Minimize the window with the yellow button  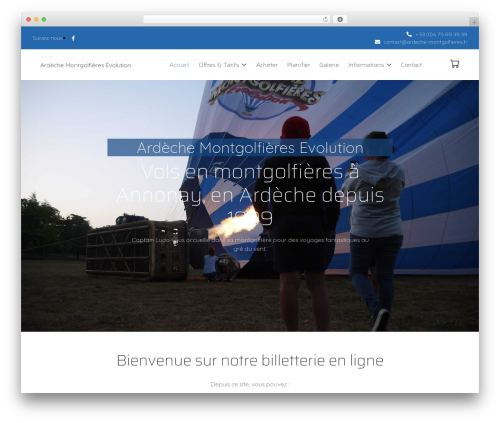pyautogui.click(x=36, y=19)
